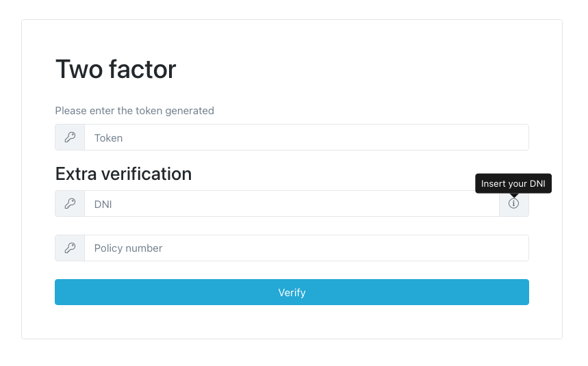Click the grey addon box left of DNI
588x366 pixels.
point(70,204)
